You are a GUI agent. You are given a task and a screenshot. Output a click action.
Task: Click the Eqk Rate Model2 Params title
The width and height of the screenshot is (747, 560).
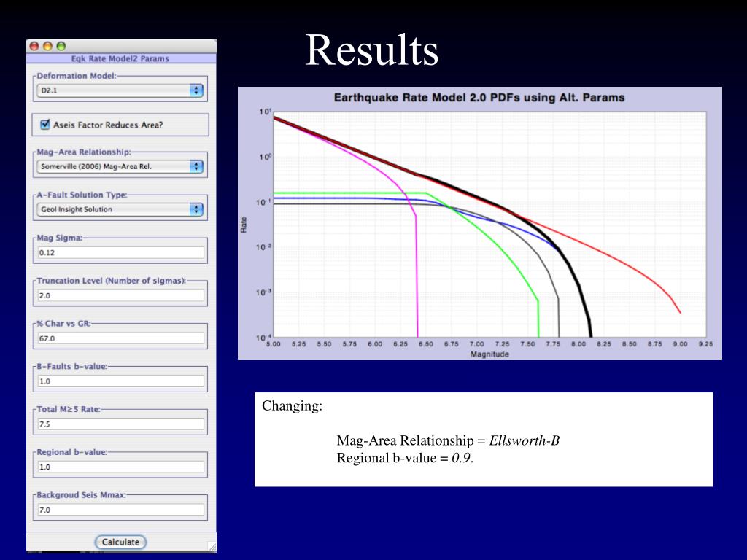(x=120, y=58)
